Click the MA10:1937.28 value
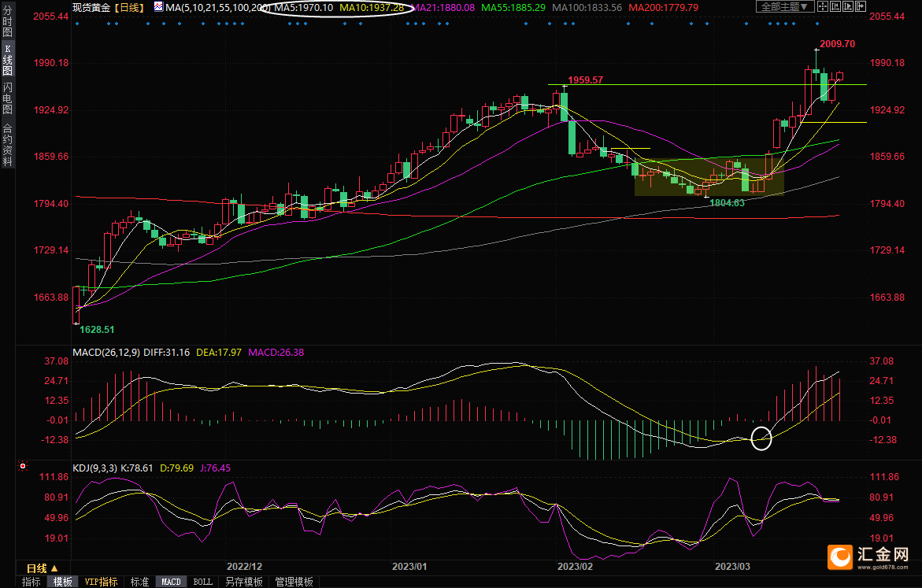Viewport: 922px width, 588px height. coord(372,8)
